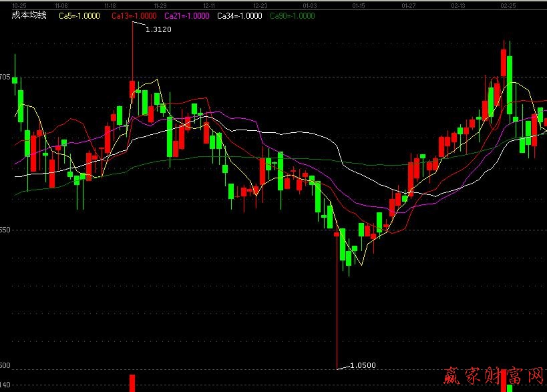Click the 705 price axis label
Viewport: 547px width, 392px height.
5,77
